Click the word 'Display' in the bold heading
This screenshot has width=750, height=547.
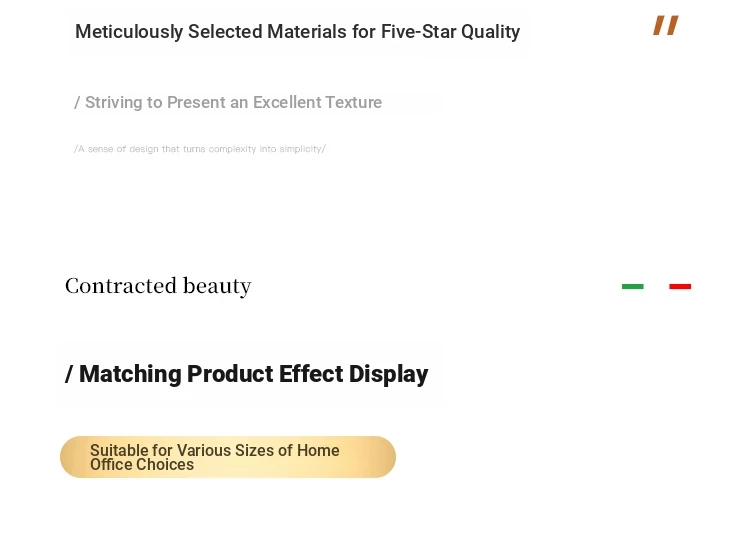[388, 374]
